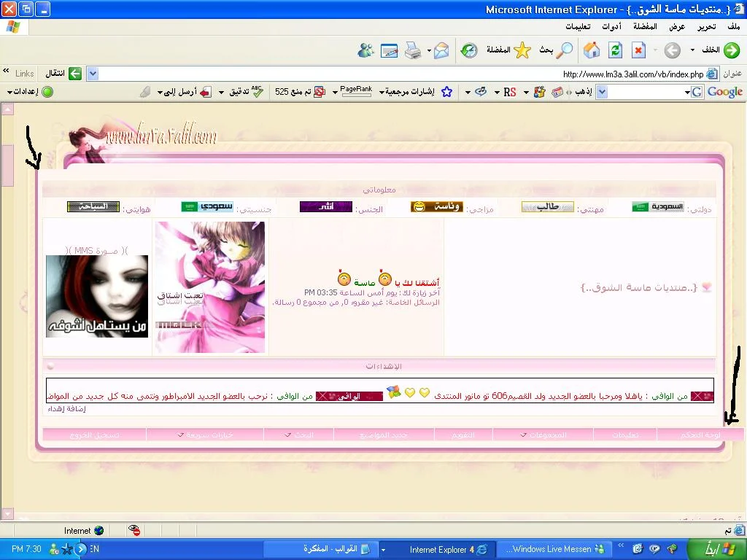Stop page loading with red X icon
747x560 pixels.
point(638,50)
